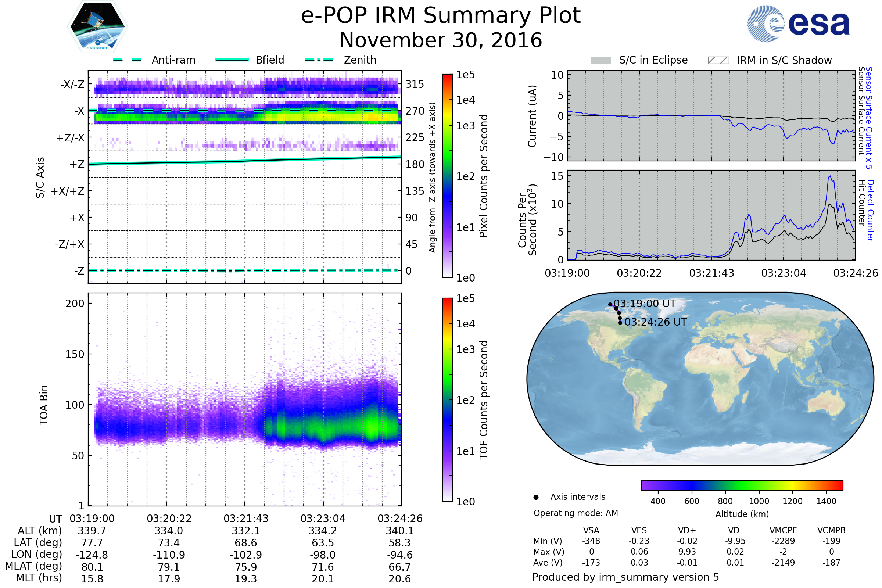The image size is (882, 588).
Task: Click the Axis intervals black dot marker
Action: click(536, 497)
